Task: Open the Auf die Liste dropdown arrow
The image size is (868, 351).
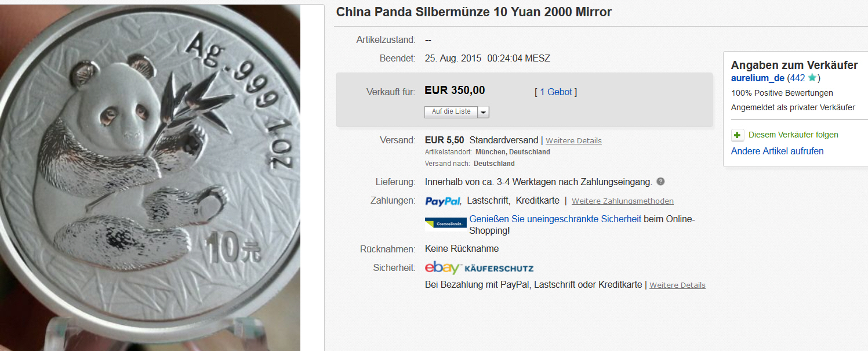Action: click(x=483, y=112)
